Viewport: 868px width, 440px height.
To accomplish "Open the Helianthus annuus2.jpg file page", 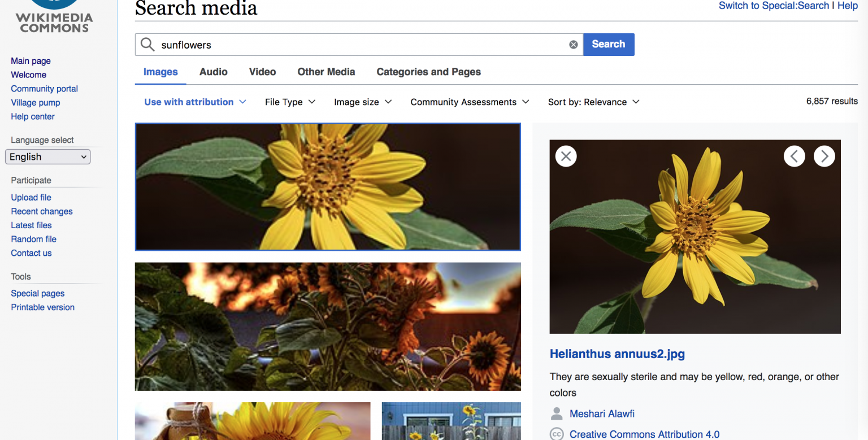I will (617, 354).
